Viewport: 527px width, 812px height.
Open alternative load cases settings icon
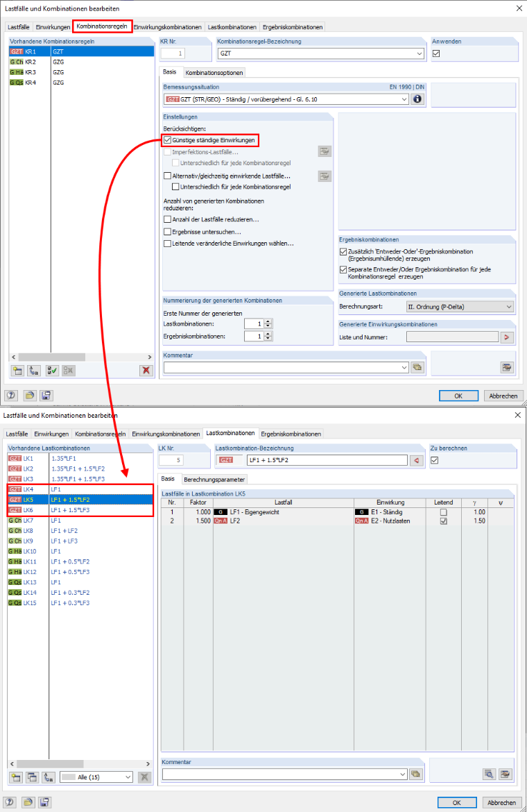pos(325,176)
